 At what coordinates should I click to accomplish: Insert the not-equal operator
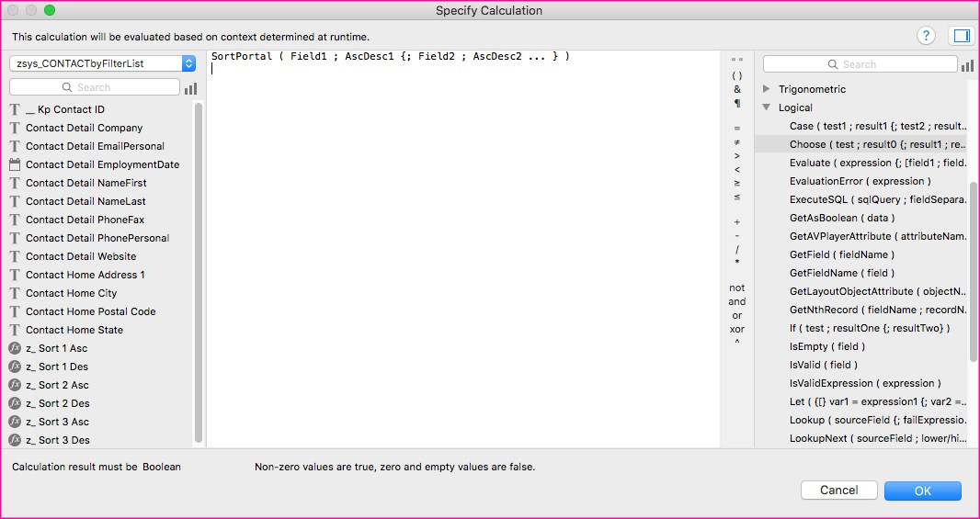tap(737, 142)
